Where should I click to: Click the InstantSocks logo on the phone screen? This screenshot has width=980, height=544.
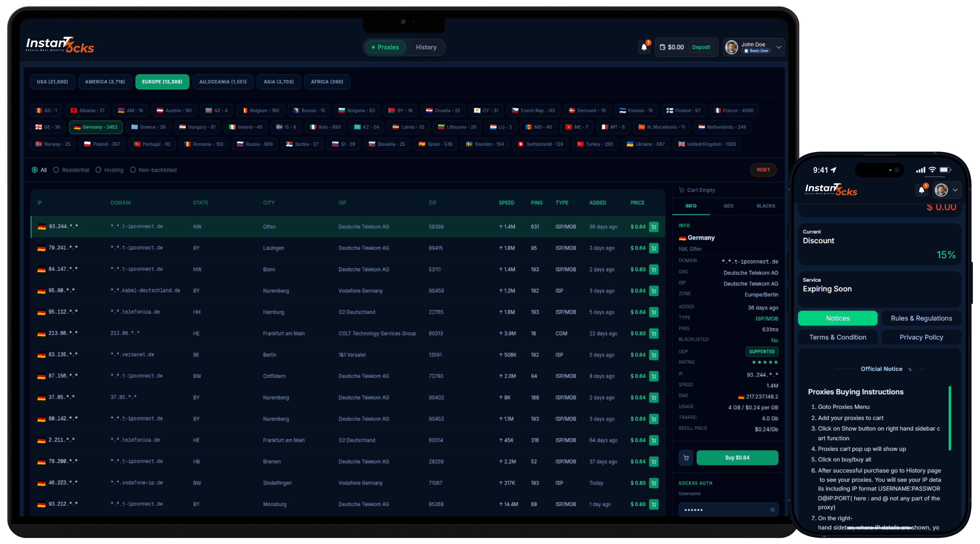click(831, 189)
